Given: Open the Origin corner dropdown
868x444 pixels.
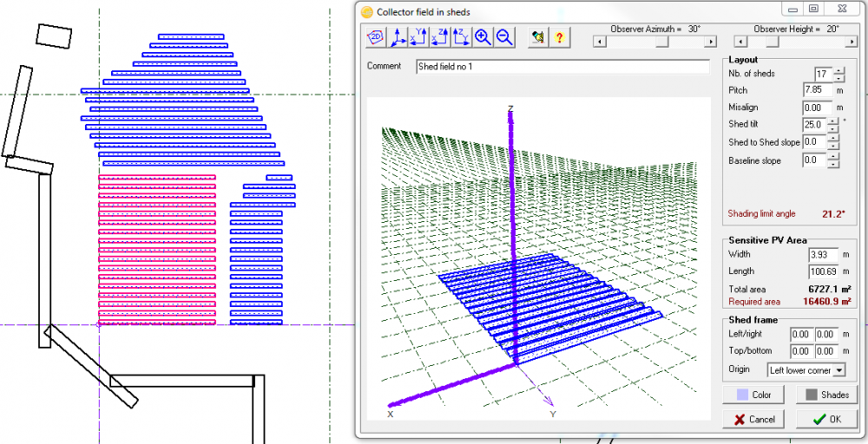Looking at the screenshot, I should [838, 370].
